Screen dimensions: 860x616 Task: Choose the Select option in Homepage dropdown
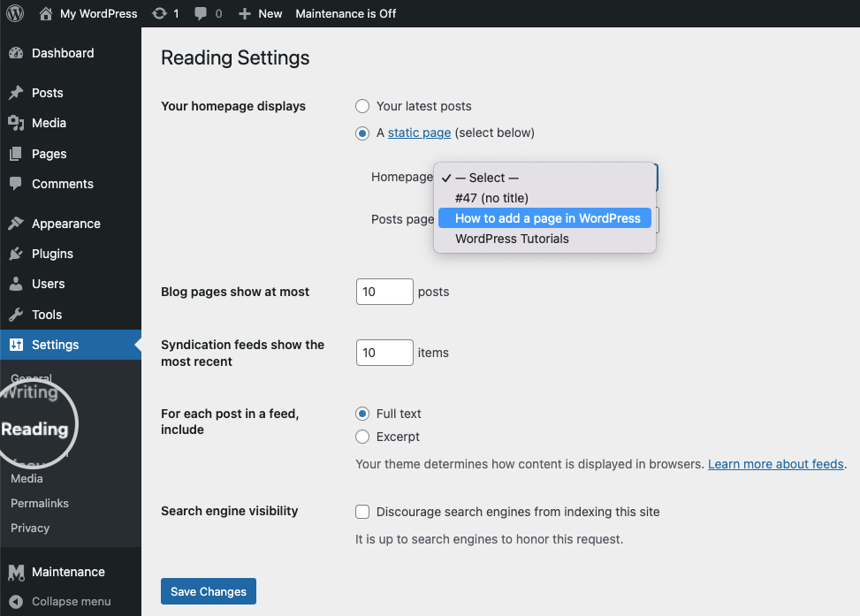click(544, 178)
